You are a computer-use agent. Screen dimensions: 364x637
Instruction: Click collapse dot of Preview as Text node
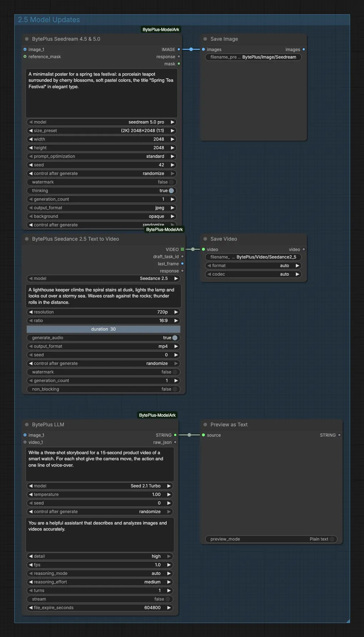[x=205, y=425]
